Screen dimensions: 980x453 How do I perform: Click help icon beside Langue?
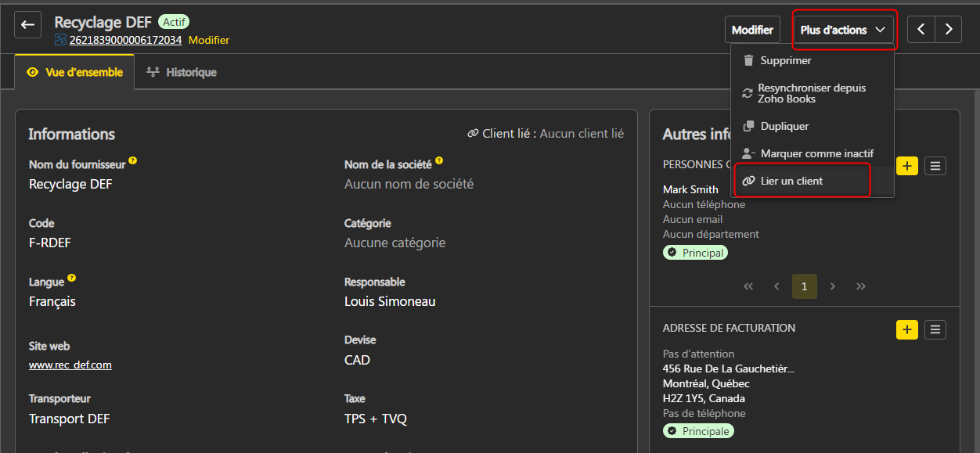[72, 278]
